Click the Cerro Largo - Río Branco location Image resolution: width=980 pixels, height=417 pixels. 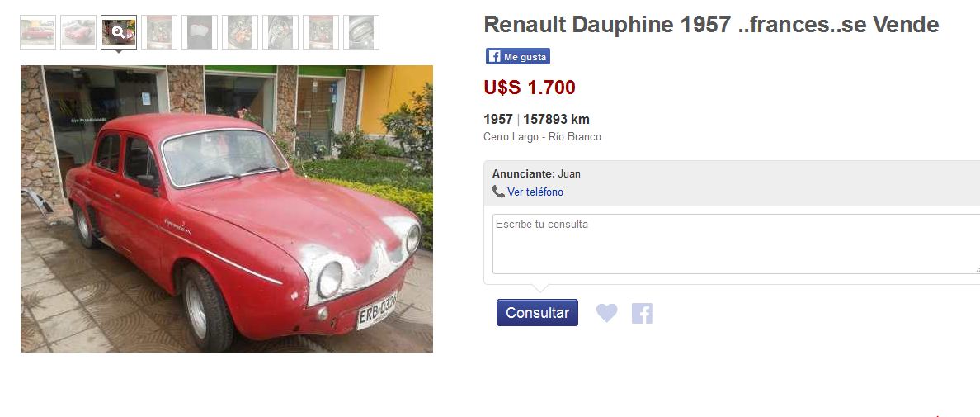point(542,136)
